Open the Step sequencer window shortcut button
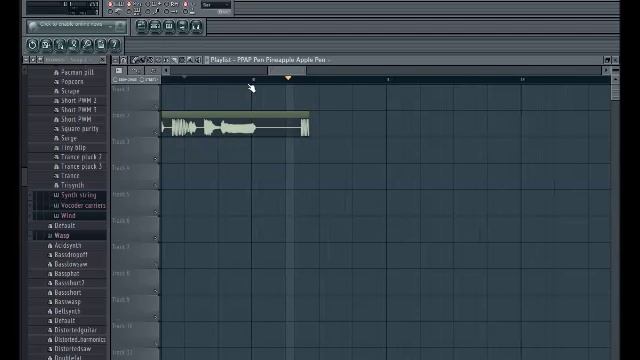This screenshot has width=640, height=360. (x=155, y=27)
